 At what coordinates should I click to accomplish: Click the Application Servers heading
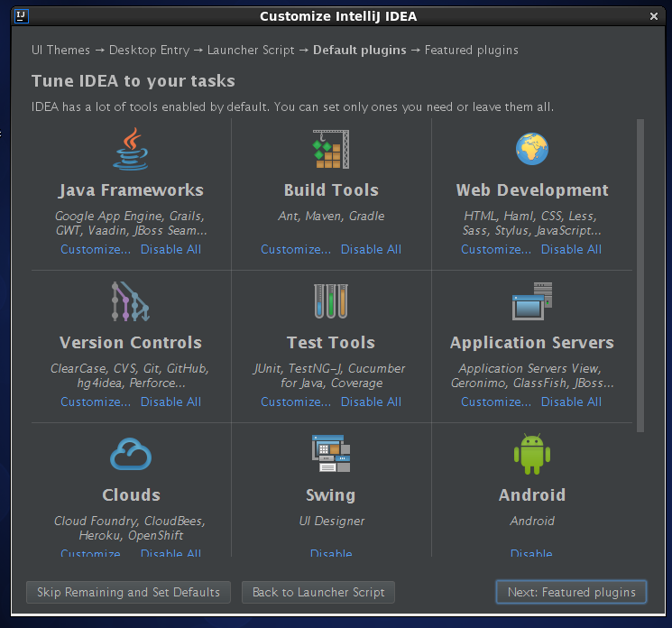pos(532,343)
